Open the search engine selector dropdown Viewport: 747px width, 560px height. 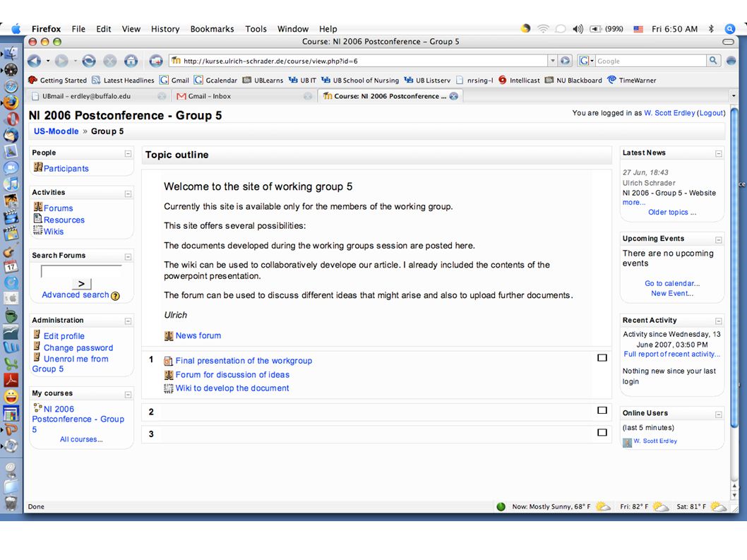coord(586,61)
